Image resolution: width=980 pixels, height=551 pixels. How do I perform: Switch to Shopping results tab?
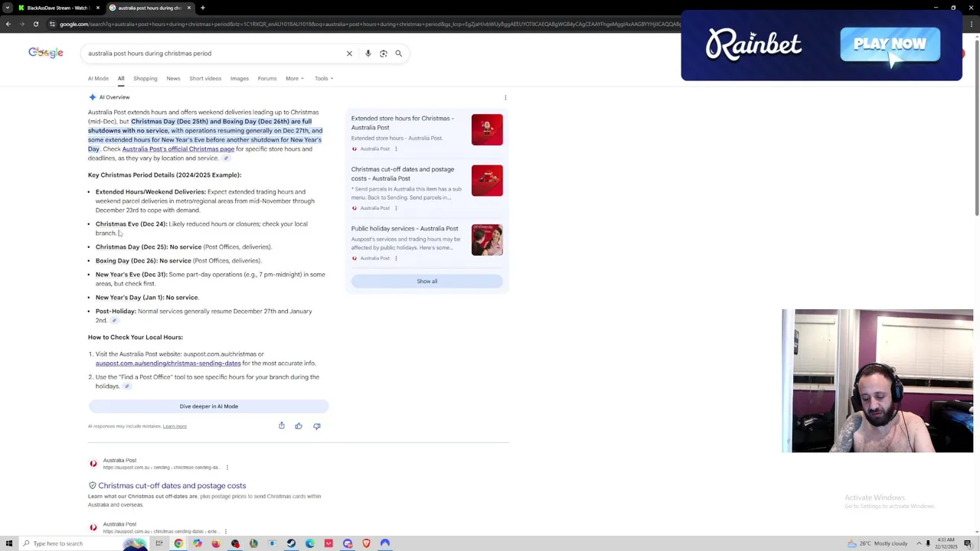coord(145,78)
